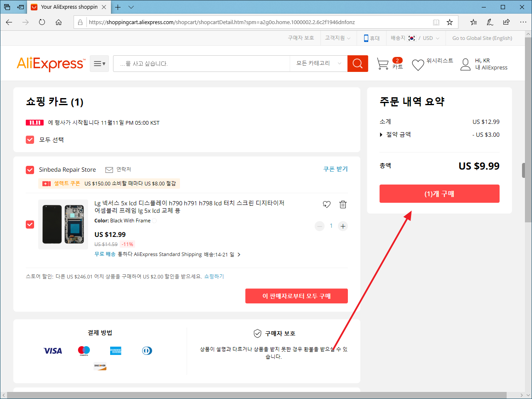Open reading view icon in address bar

pyautogui.click(x=436, y=22)
